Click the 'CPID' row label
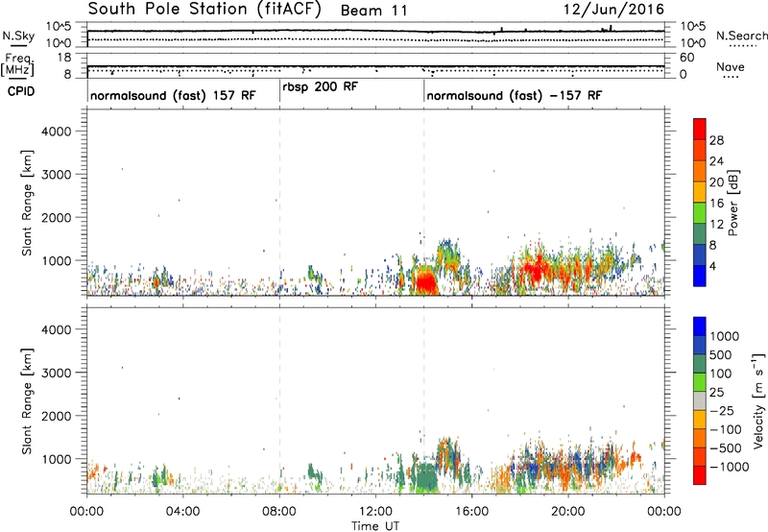The width and height of the screenshot is (768, 532). tap(21, 91)
